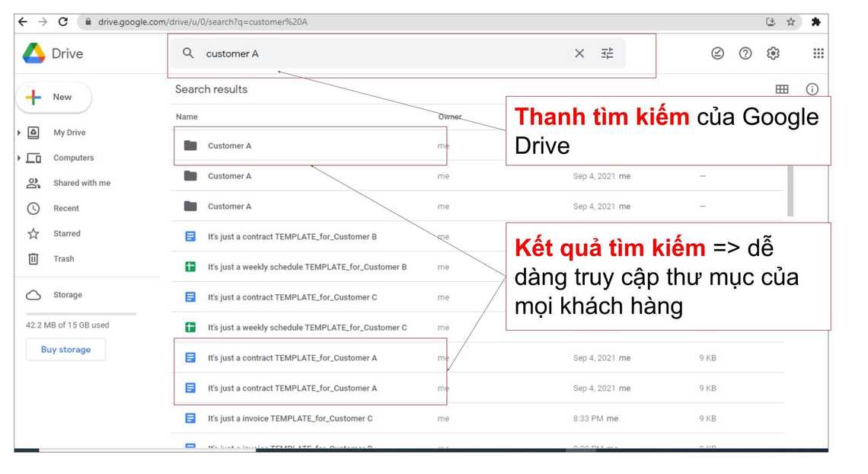Screen dimensions: 868x474
Task: Click in the Drive search field
Action: tap(381, 53)
